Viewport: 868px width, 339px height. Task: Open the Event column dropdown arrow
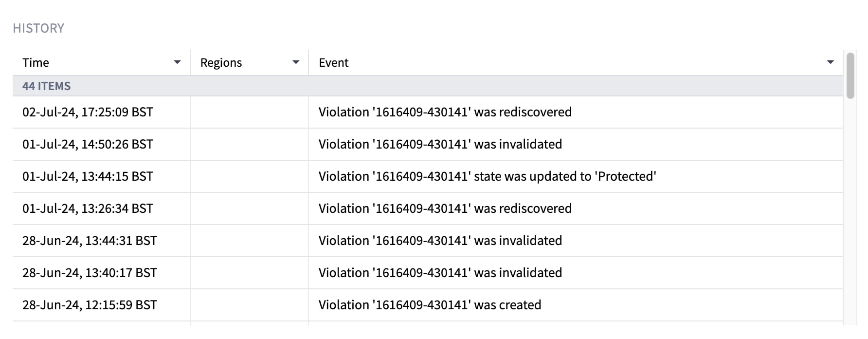point(830,62)
